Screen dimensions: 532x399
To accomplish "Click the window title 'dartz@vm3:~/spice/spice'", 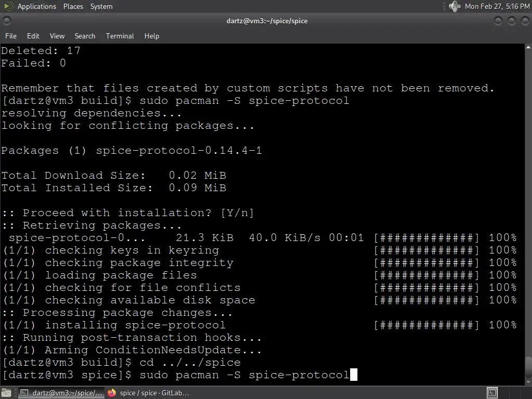I will (x=267, y=21).
